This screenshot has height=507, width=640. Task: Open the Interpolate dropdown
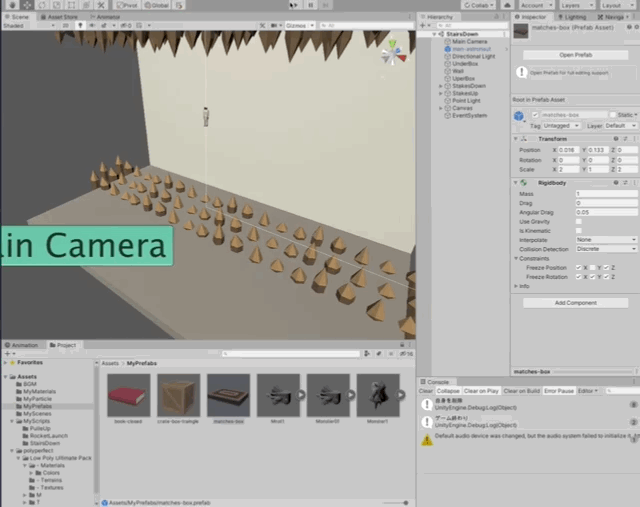click(606, 239)
